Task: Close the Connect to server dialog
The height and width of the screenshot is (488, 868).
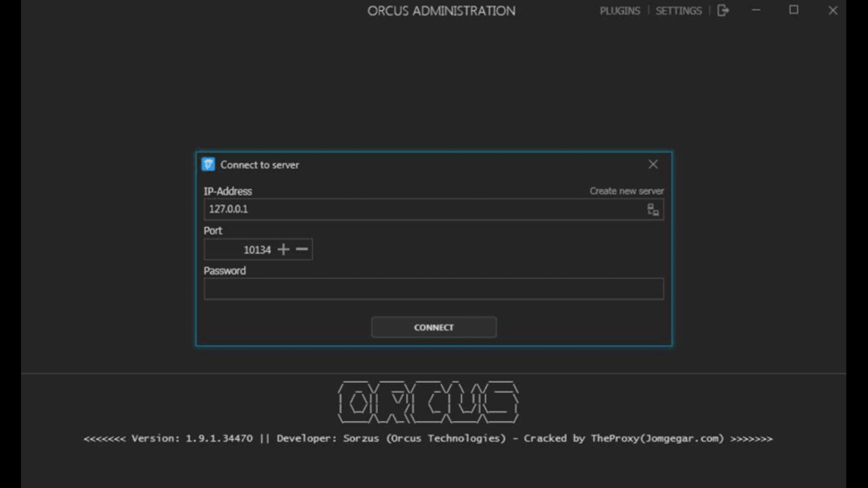Action: (654, 164)
